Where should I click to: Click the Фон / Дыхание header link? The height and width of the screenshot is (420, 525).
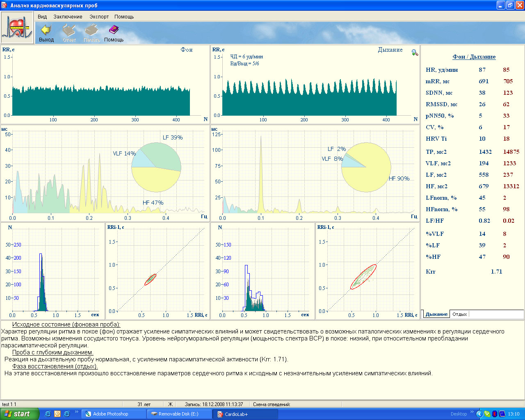point(474,57)
